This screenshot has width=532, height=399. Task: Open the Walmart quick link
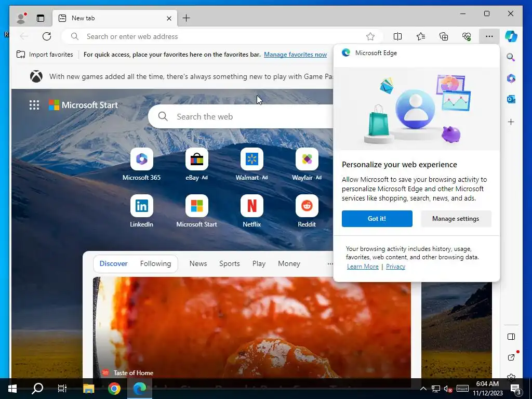pyautogui.click(x=252, y=164)
